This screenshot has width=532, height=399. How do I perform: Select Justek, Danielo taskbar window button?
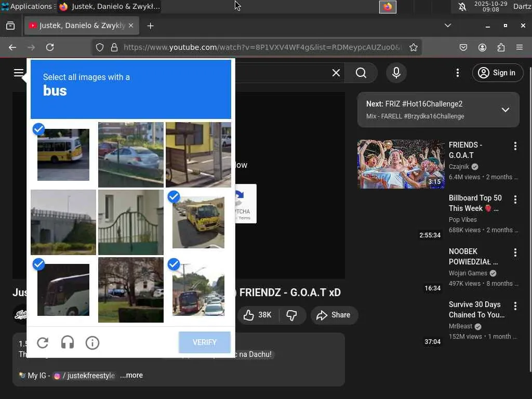109,6
